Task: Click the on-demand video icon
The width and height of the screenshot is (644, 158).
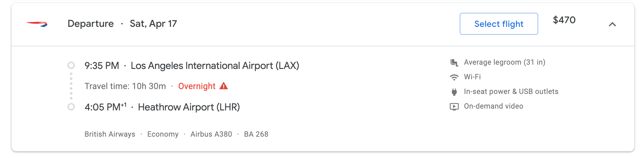Action: click(454, 106)
